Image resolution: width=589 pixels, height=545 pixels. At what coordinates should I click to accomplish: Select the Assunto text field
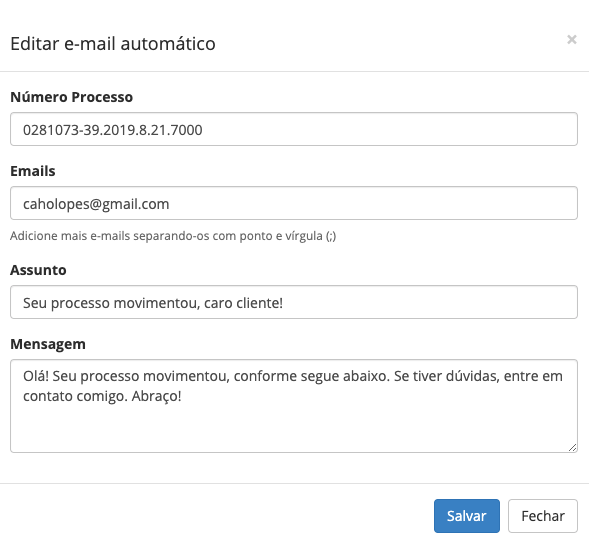click(x=294, y=302)
